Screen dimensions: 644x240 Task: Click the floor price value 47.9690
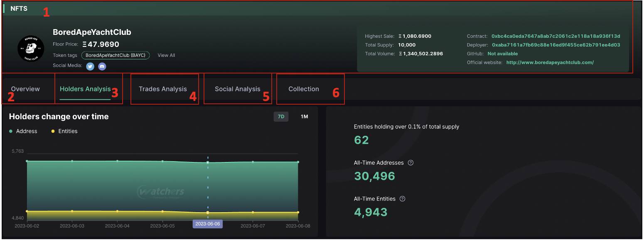coord(101,44)
